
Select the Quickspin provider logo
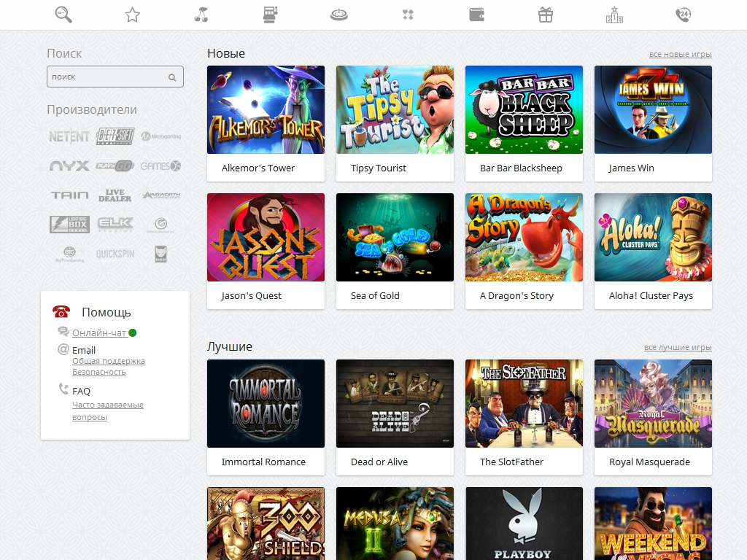tap(115, 254)
